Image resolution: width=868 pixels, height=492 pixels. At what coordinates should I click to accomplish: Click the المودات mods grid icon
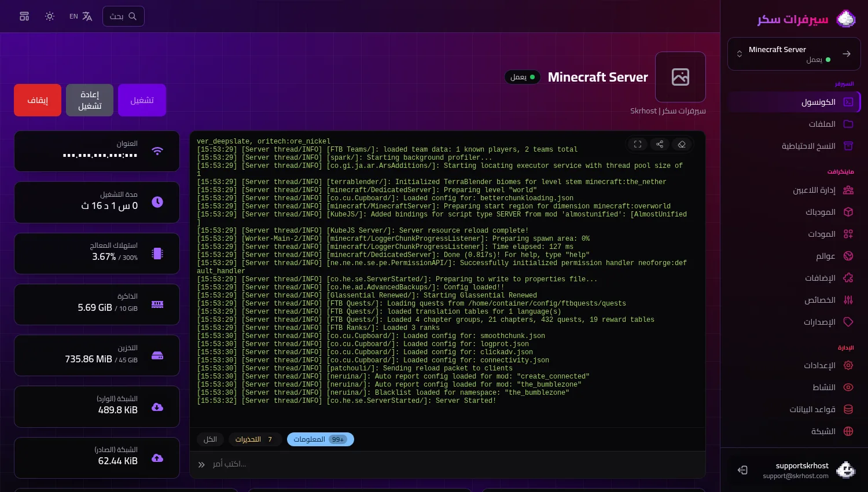click(x=848, y=234)
